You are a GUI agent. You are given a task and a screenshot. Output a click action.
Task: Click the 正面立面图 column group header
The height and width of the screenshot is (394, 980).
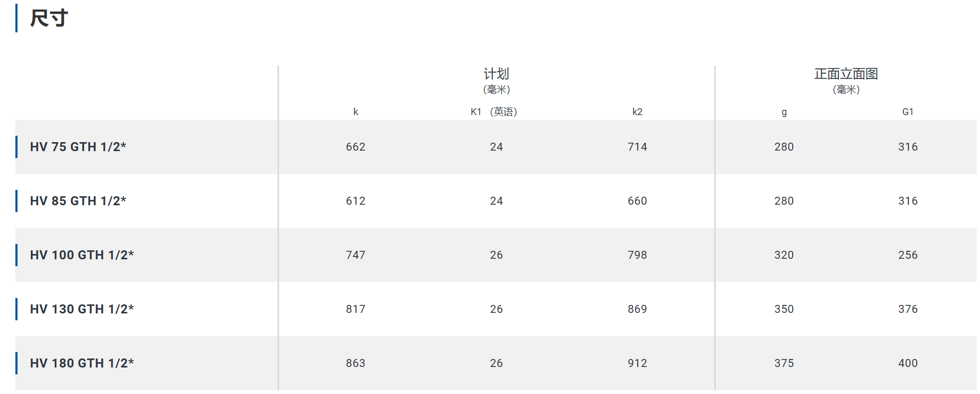click(x=846, y=74)
